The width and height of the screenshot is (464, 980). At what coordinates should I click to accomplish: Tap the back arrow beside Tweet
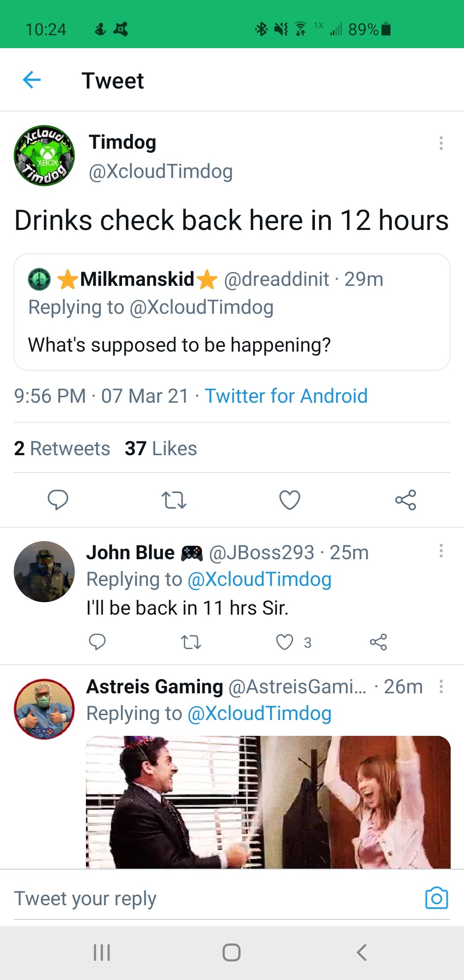[x=32, y=80]
